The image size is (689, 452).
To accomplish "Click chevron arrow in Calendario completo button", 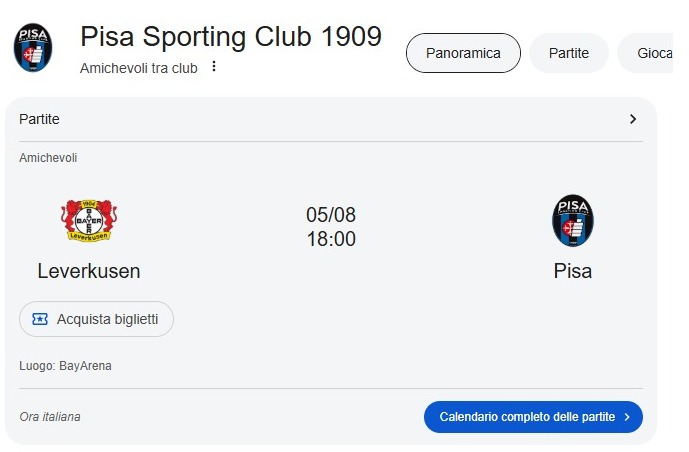I will [627, 417].
